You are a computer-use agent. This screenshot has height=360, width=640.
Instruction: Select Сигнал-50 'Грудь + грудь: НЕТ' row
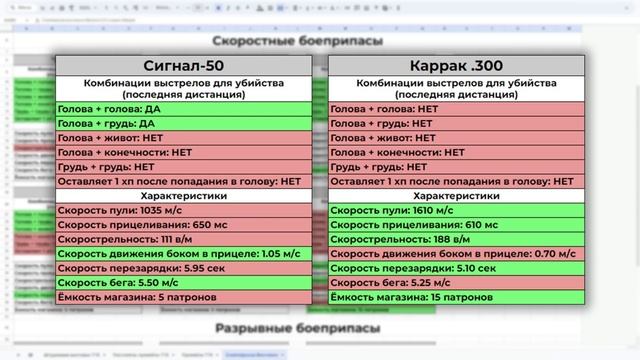coord(184,167)
